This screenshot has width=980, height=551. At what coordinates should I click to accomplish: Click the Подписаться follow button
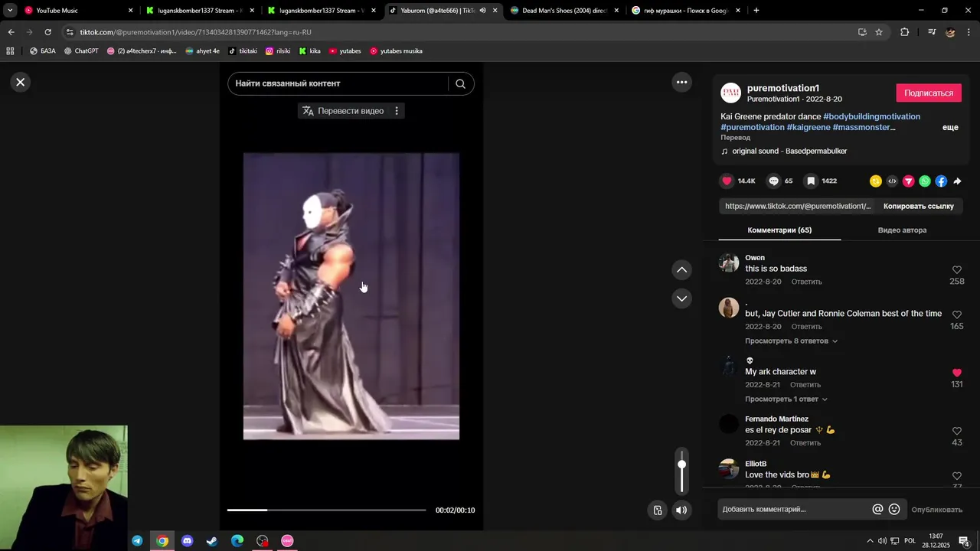point(929,93)
